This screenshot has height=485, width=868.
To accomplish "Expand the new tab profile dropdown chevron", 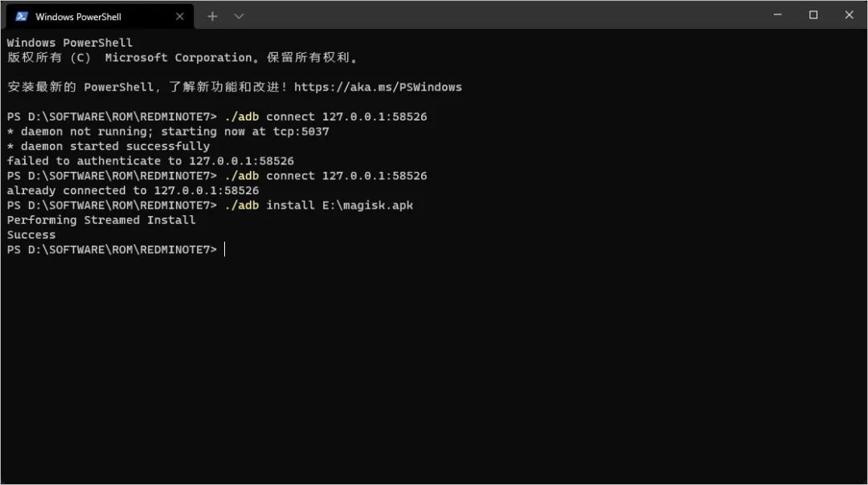I will [239, 16].
